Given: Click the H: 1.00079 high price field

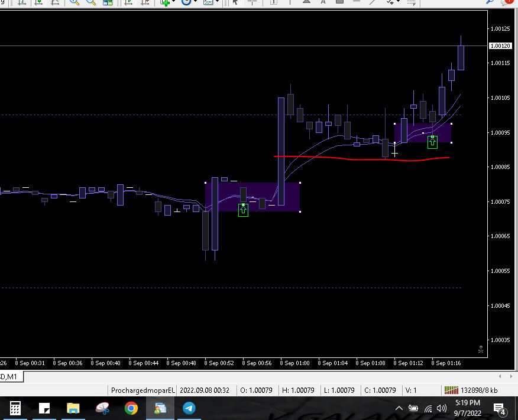Looking at the screenshot, I should [x=298, y=390].
